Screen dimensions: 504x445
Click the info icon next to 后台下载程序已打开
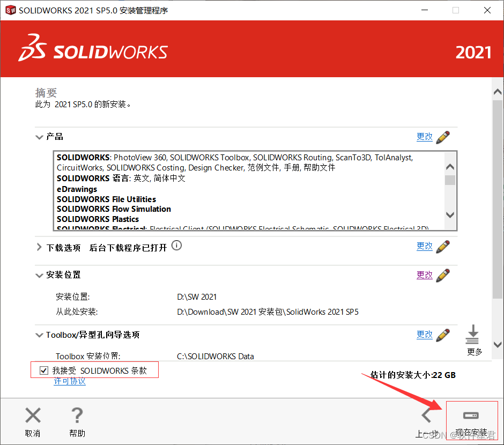tap(176, 246)
